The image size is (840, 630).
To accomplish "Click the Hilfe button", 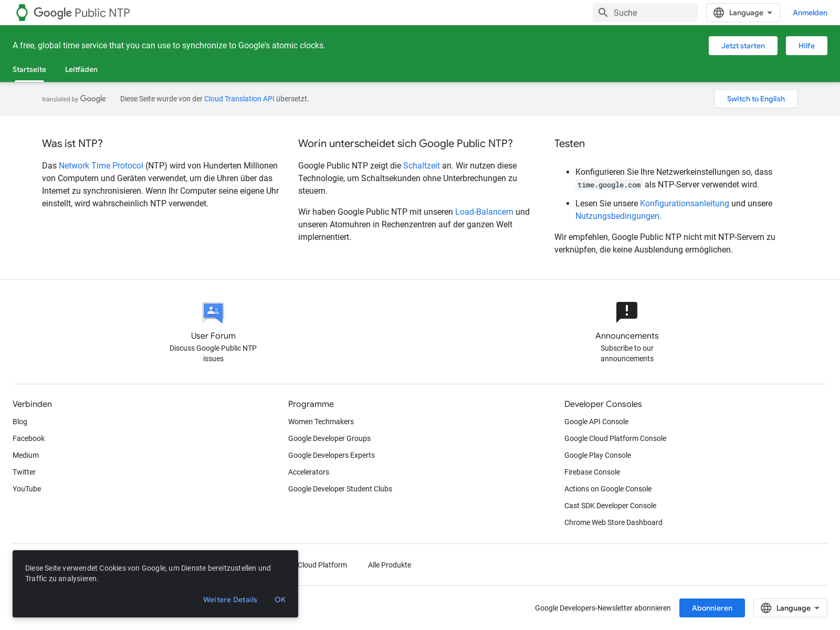I will click(x=806, y=46).
